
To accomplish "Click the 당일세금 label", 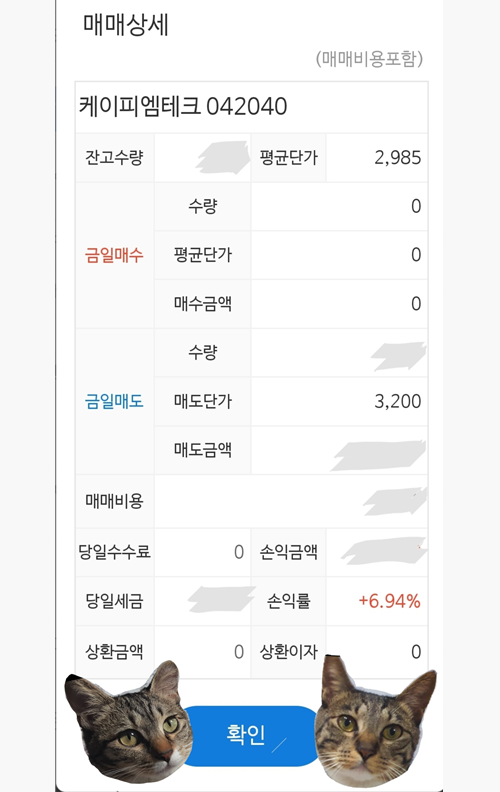I will pos(115,601).
